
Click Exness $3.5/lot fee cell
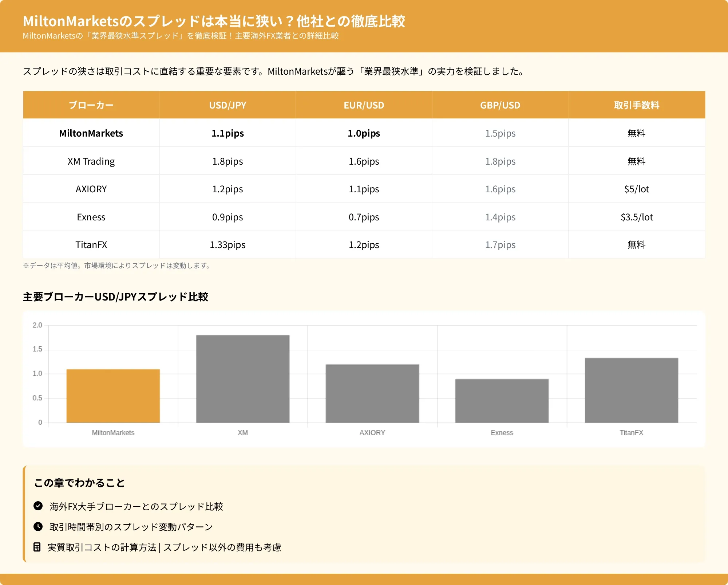(x=636, y=217)
